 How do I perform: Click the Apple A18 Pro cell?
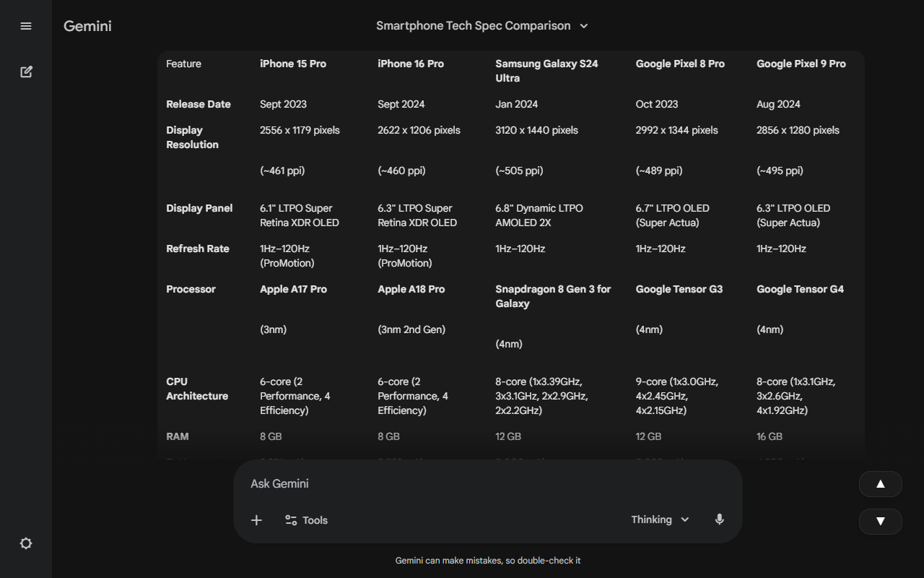pos(411,289)
